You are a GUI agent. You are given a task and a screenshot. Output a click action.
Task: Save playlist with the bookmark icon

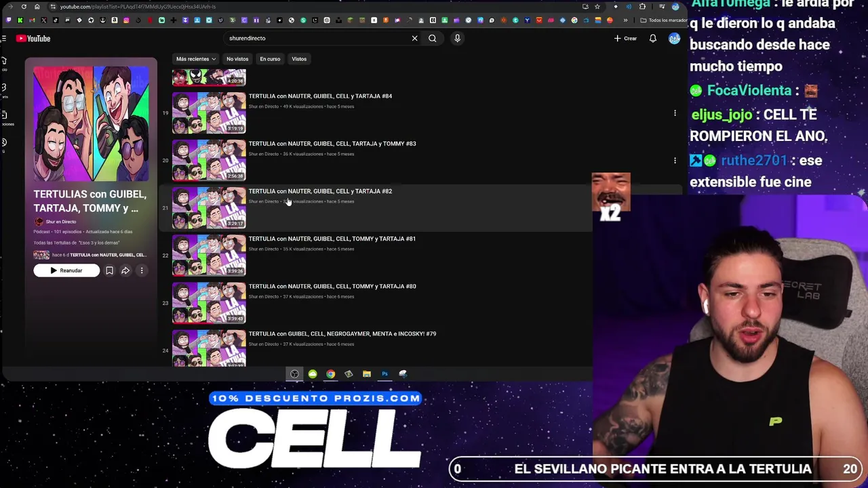[x=109, y=270]
